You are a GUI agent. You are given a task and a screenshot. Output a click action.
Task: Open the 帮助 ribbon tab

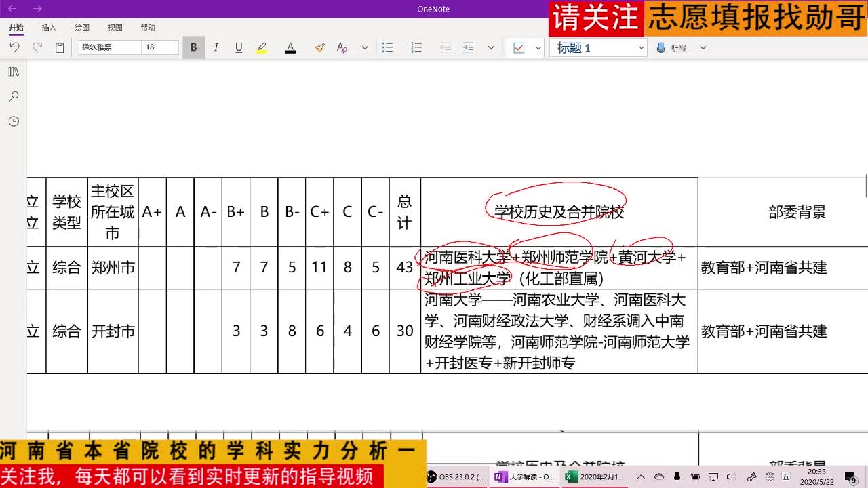(x=148, y=27)
